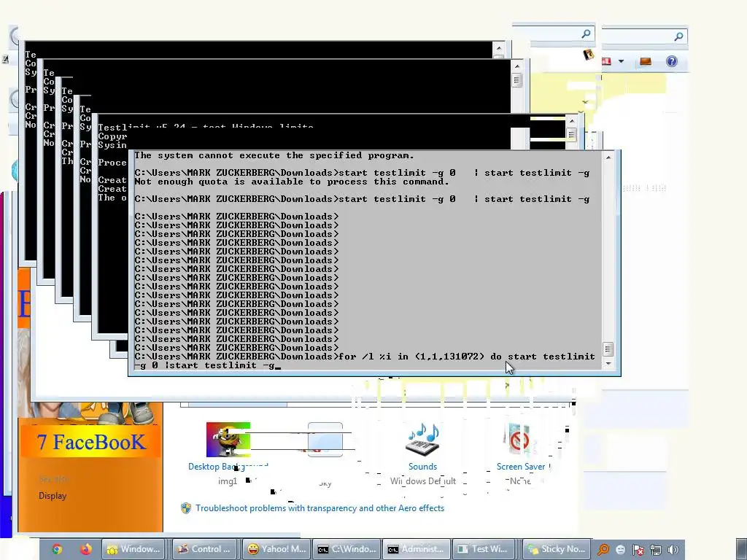
Task: Click the Screen Saver icon
Action: click(519, 440)
